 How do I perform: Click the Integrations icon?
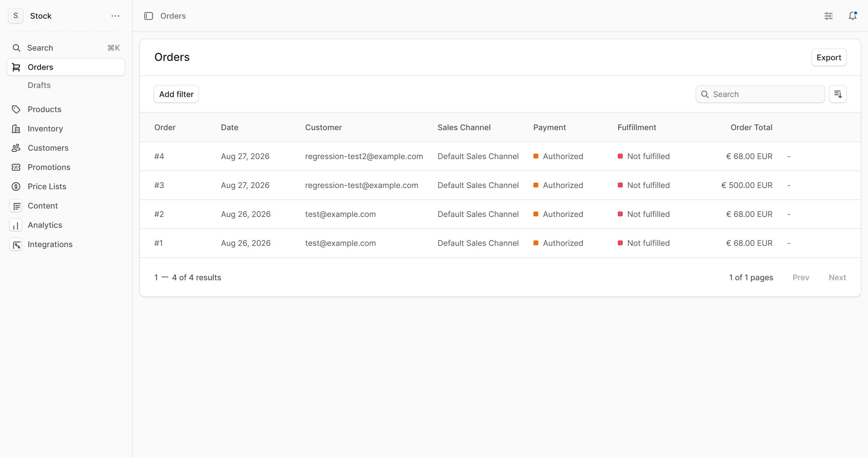[x=16, y=244]
